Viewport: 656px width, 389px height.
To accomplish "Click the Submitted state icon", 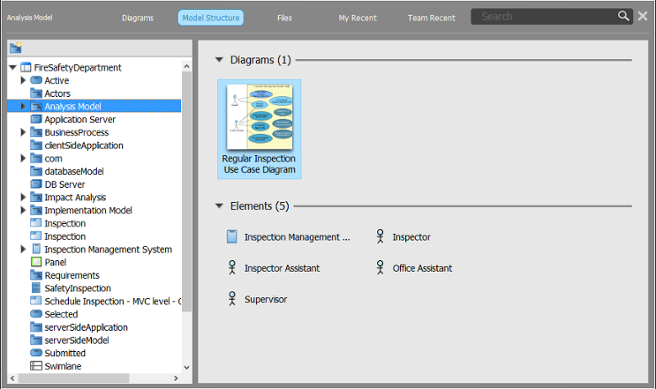I will pos(36,353).
